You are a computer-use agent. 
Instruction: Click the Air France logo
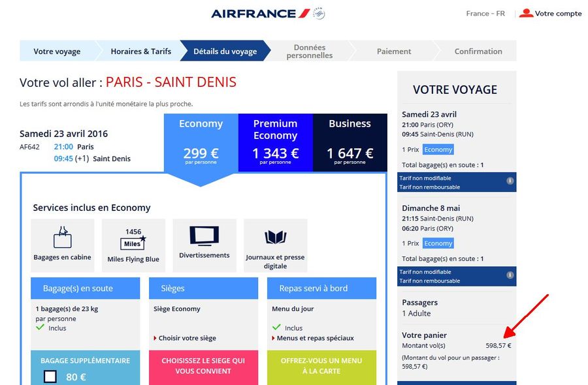click(268, 14)
